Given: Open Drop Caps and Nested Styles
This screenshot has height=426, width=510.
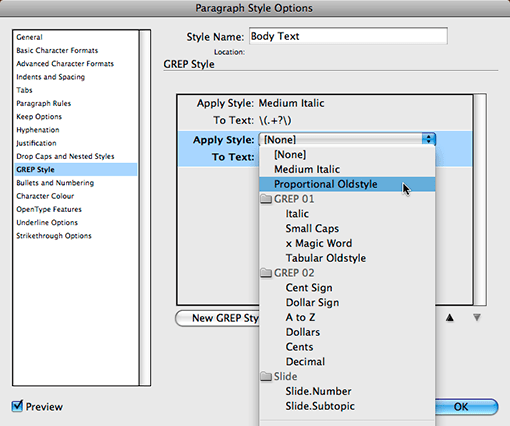Looking at the screenshot, I should tap(65, 156).
